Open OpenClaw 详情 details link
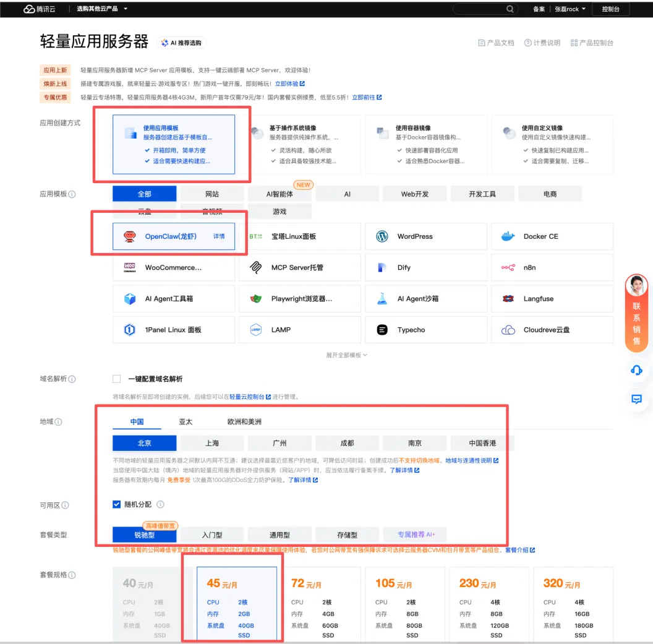Image resolution: width=653 pixels, height=644 pixels. 219,236
